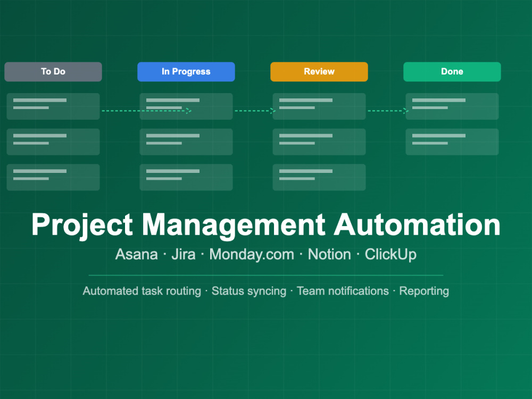Click the word Asana
The height and width of the screenshot is (399, 532).
coord(137,254)
